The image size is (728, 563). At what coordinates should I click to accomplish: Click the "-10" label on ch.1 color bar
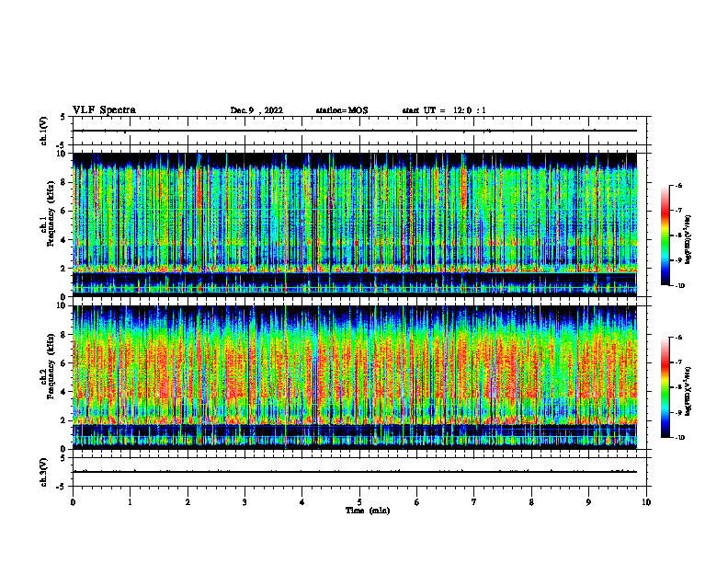pyautogui.click(x=678, y=286)
